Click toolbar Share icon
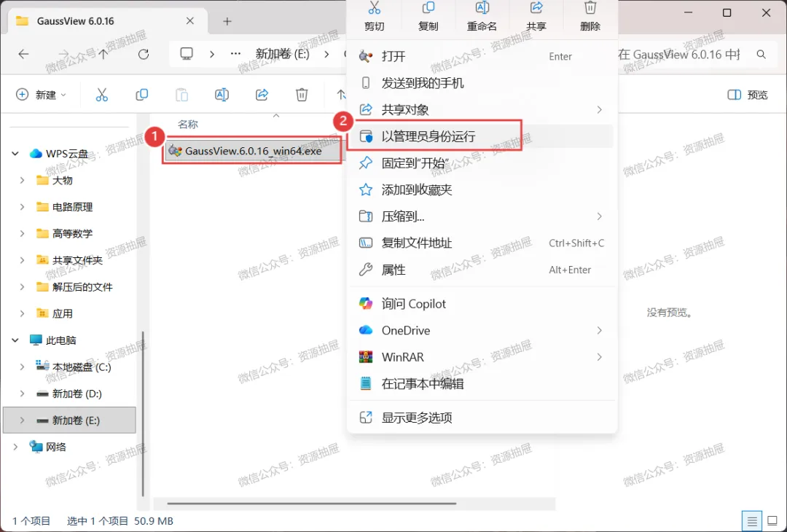The width and height of the screenshot is (787, 532). (x=262, y=94)
